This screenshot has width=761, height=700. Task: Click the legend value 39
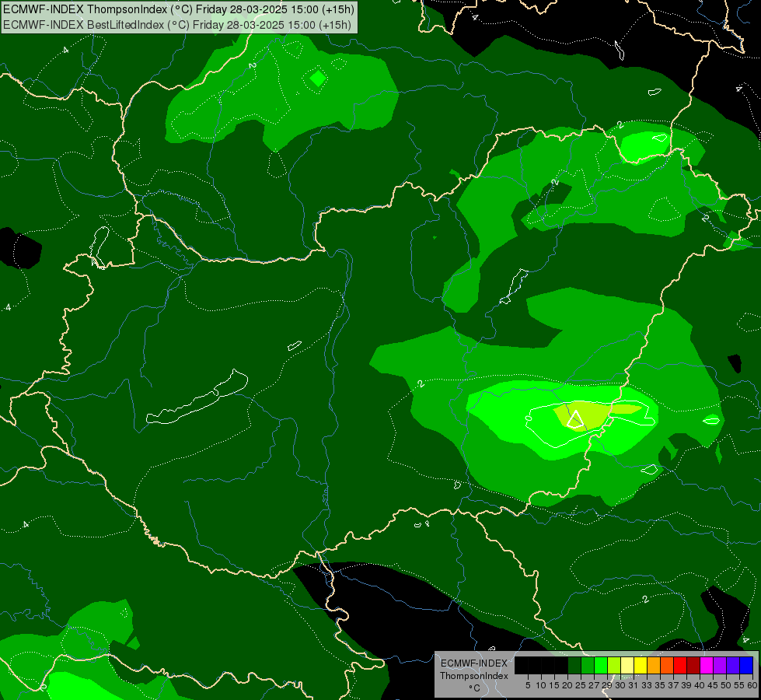coord(686,685)
